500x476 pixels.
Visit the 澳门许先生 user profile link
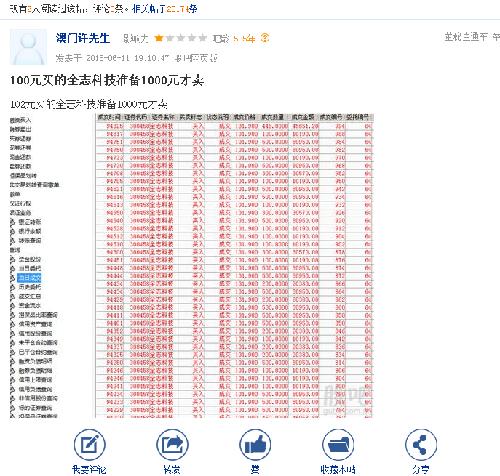83,38
